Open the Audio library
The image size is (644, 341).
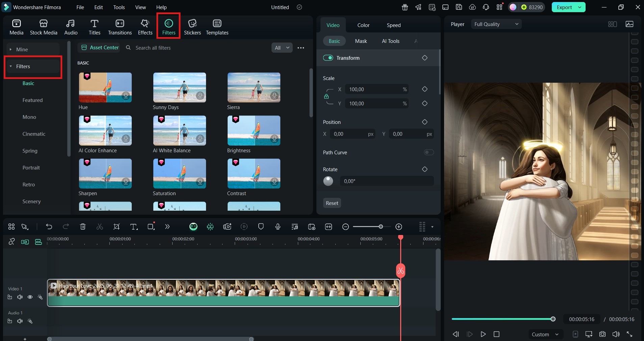coord(71,27)
